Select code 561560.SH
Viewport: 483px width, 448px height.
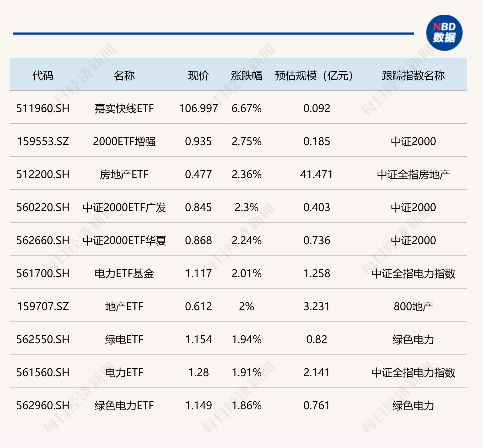[43, 373]
